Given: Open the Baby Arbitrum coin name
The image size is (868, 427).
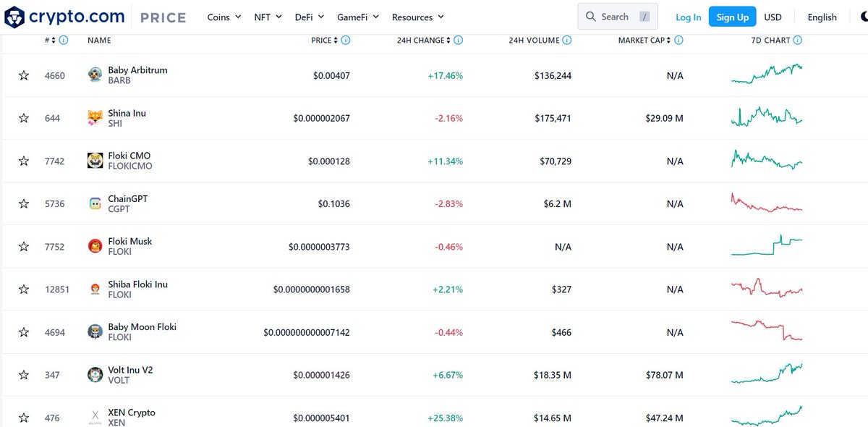Looking at the screenshot, I should (137, 70).
